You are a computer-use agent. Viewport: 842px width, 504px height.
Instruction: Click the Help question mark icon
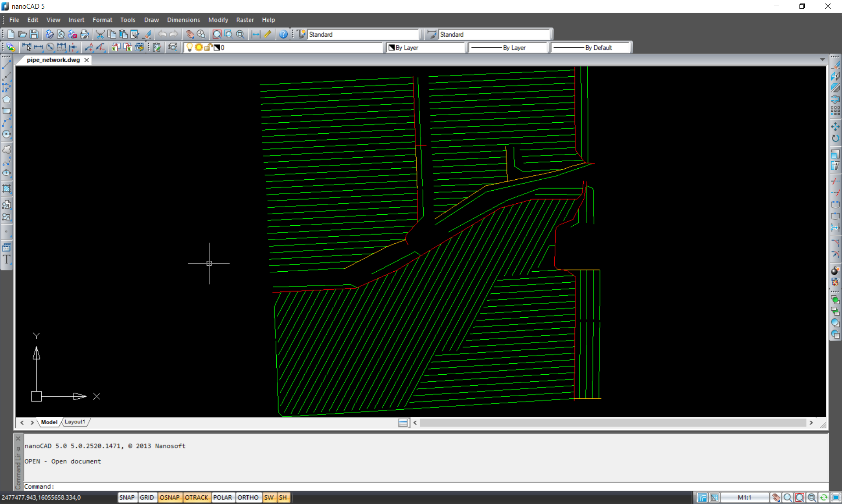click(283, 34)
